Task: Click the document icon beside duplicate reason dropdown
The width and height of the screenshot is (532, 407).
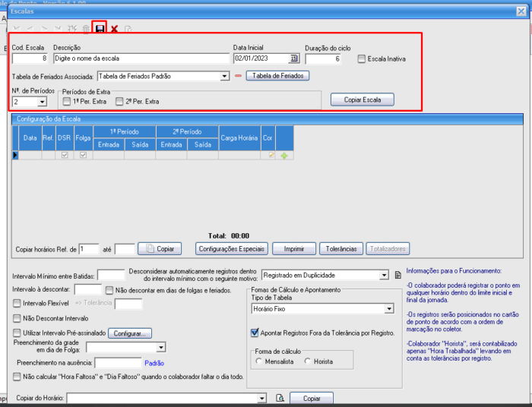Action: click(397, 275)
